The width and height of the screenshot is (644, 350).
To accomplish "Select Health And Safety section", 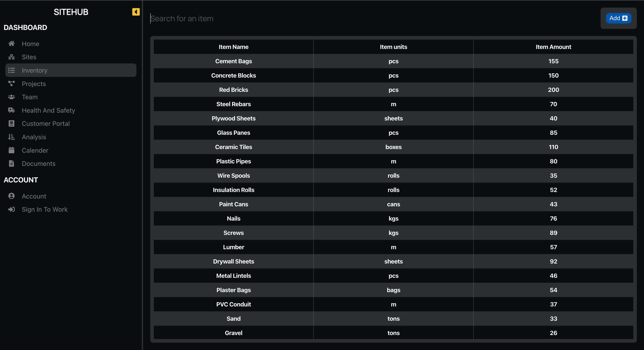I will [x=48, y=110].
